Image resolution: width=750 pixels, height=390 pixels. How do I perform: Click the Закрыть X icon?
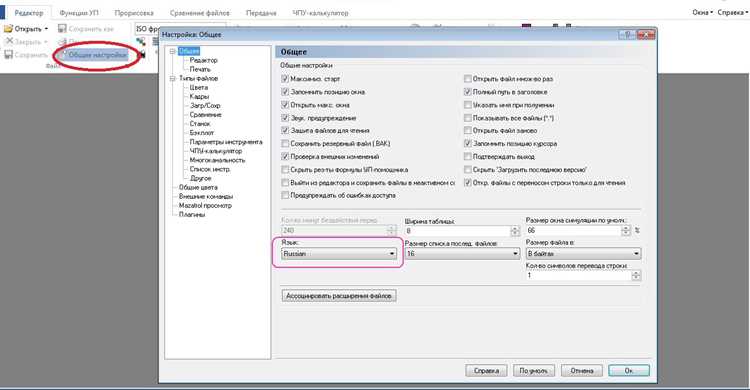(x=9, y=42)
